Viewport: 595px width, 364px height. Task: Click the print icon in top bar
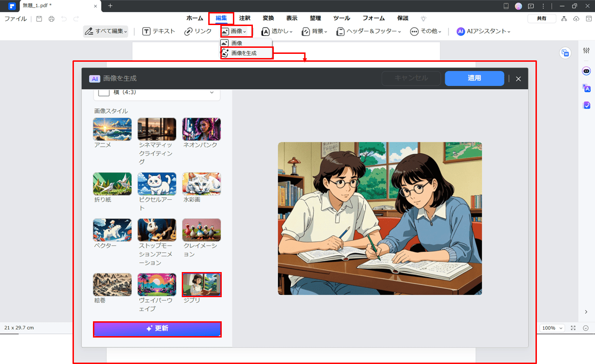tap(52, 19)
